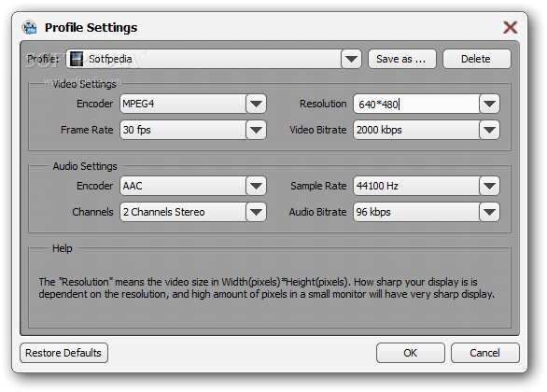The image size is (547, 392).
Task: Open the Audio Bitrate dropdown arrow
Action: (489, 212)
